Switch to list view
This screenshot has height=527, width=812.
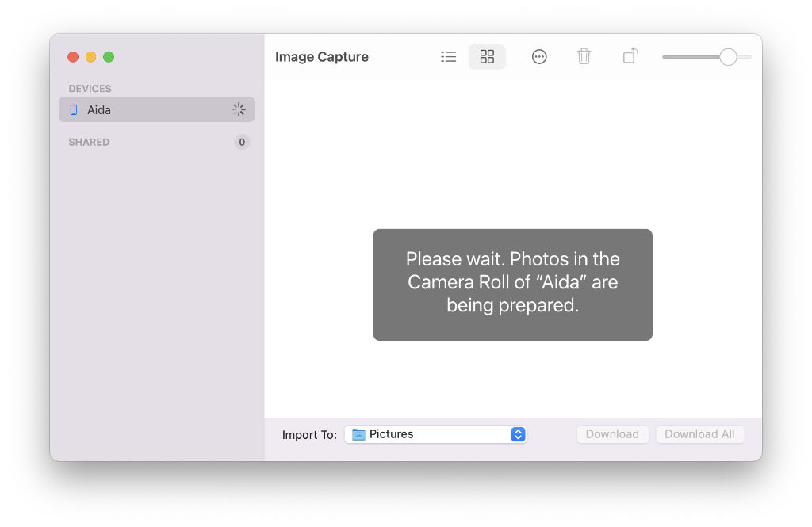tap(449, 57)
